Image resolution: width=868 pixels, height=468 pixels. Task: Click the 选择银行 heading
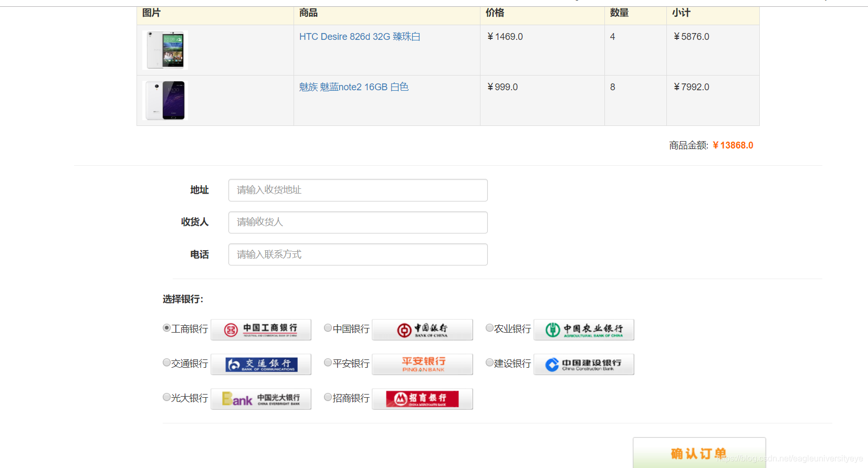click(183, 299)
